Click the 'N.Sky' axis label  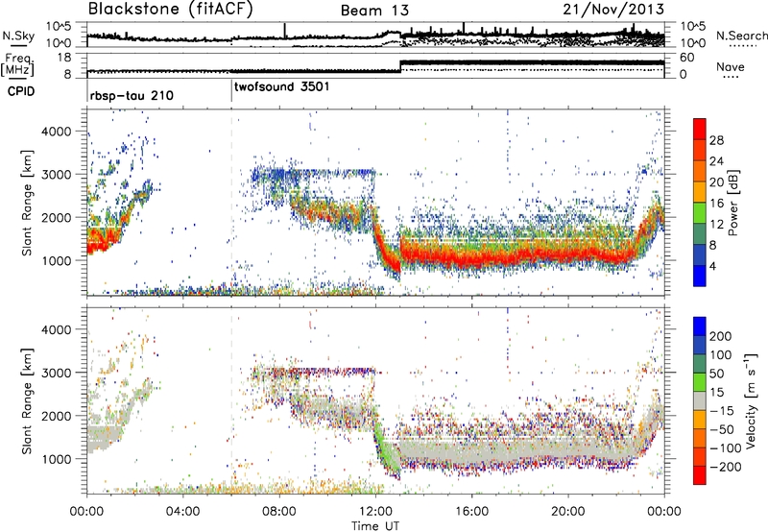(18, 36)
